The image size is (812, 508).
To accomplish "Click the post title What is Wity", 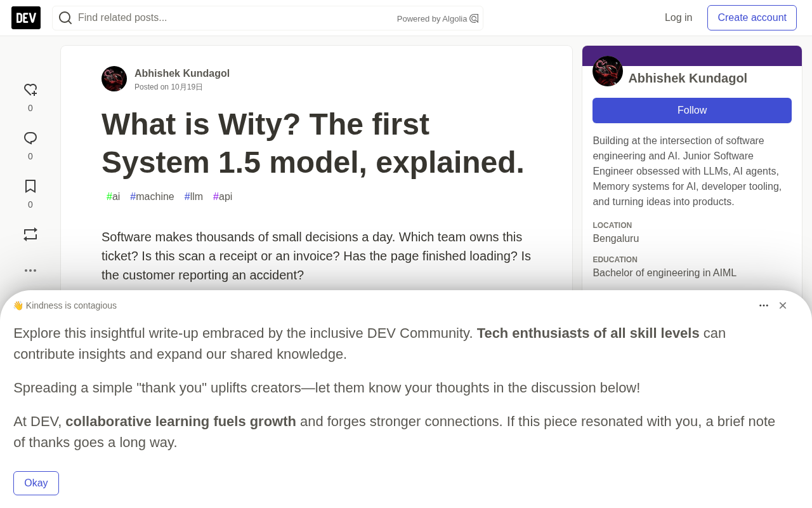I will [x=313, y=143].
